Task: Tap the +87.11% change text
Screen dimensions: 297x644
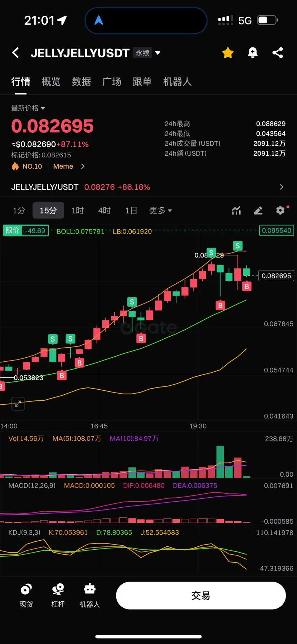Action: point(73,144)
